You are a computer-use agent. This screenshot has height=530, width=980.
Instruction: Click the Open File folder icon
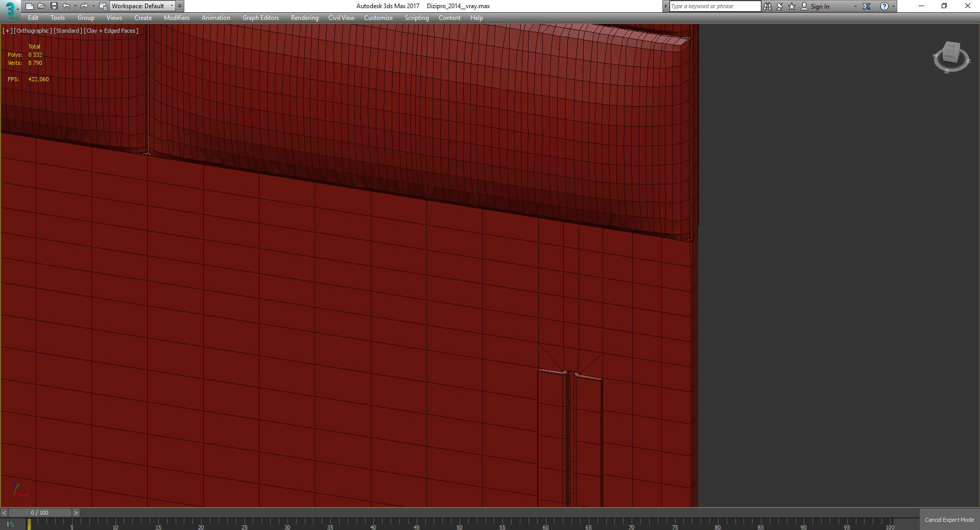pyautogui.click(x=41, y=6)
